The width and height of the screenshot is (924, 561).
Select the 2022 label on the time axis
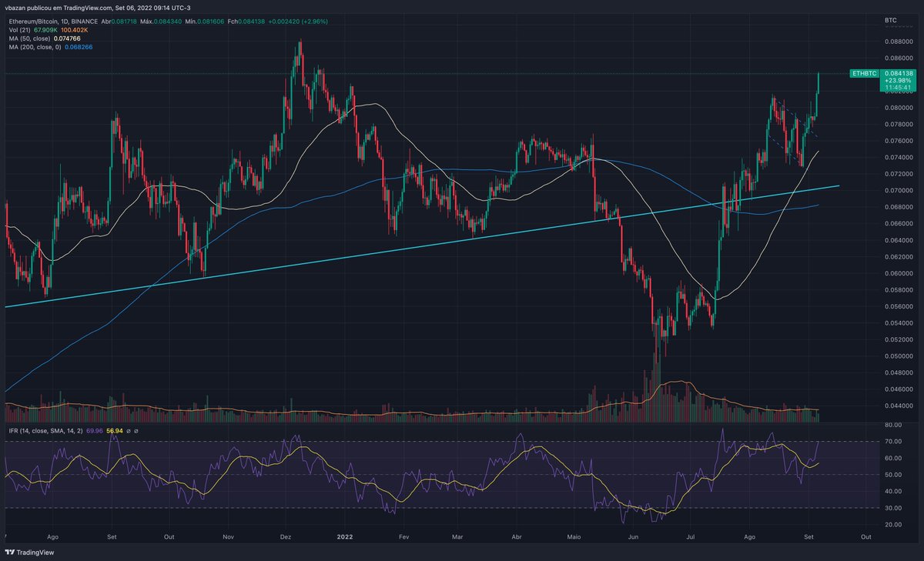[x=344, y=537]
